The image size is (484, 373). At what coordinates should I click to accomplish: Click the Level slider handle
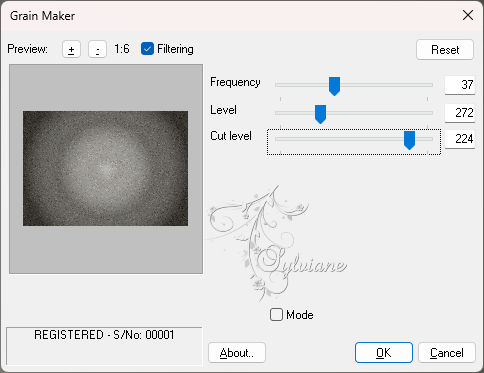(x=320, y=114)
